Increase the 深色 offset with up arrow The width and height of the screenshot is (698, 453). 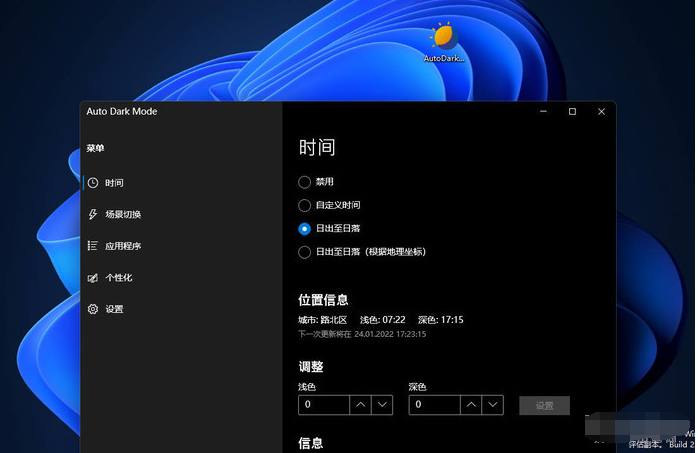pos(470,405)
